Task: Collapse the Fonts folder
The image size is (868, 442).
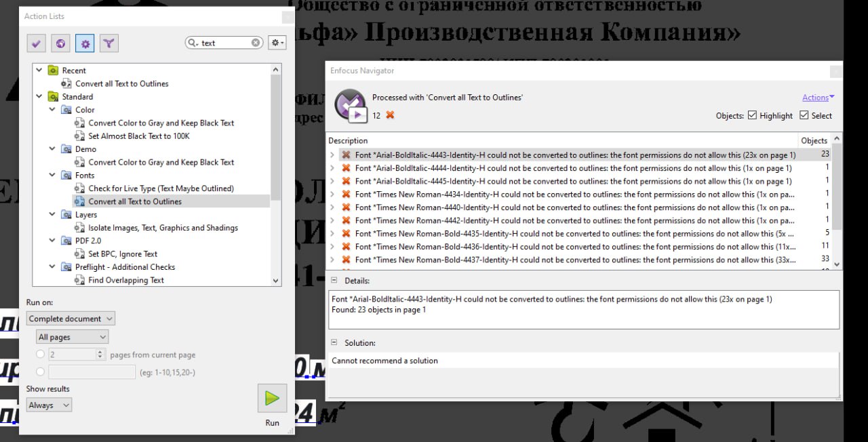Action: (x=52, y=175)
